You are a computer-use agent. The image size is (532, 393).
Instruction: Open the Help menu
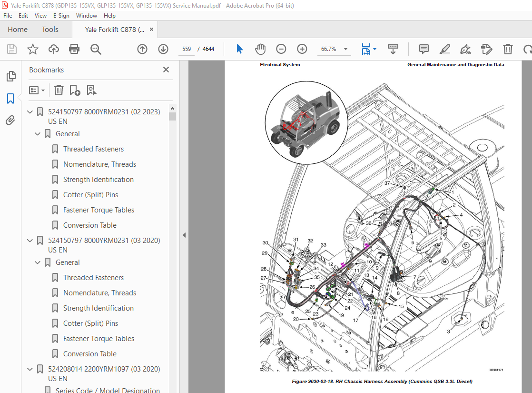tap(109, 16)
